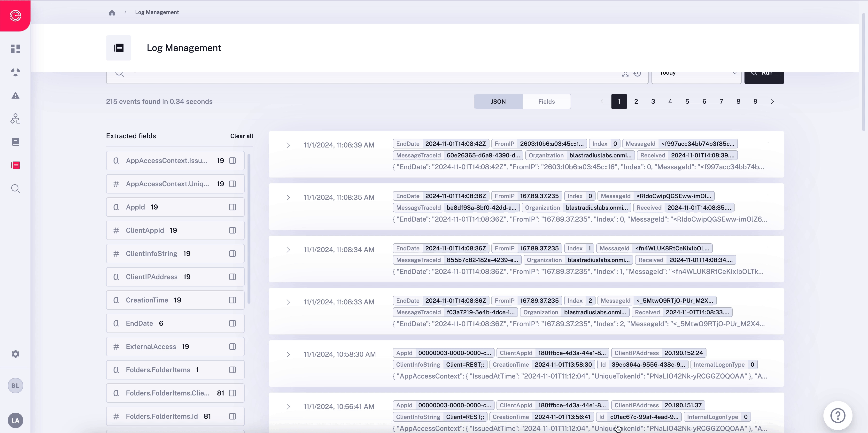Toggle column icon for ClientIPAddress field
The width and height of the screenshot is (868, 433).
click(232, 277)
